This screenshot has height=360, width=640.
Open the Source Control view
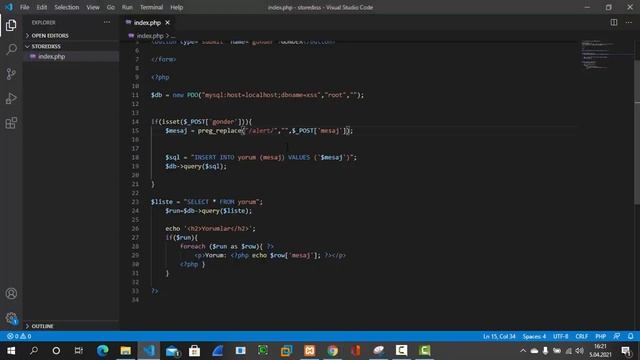point(11,74)
